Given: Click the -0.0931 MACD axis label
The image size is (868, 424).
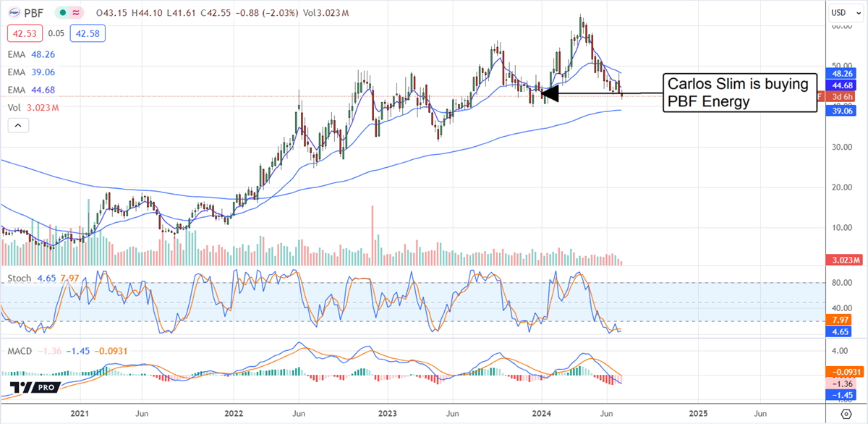Looking at the screenshot, I should pos(843,372).
